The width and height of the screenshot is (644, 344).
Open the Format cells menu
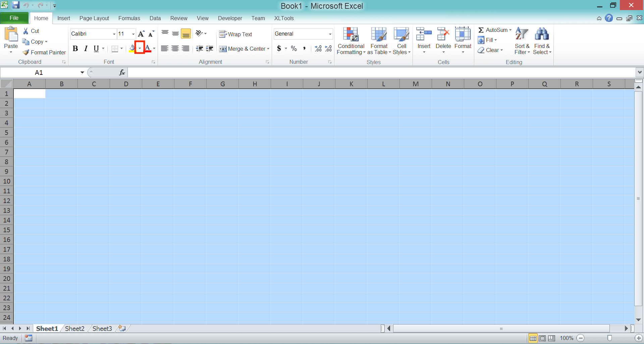coord(463,40)
